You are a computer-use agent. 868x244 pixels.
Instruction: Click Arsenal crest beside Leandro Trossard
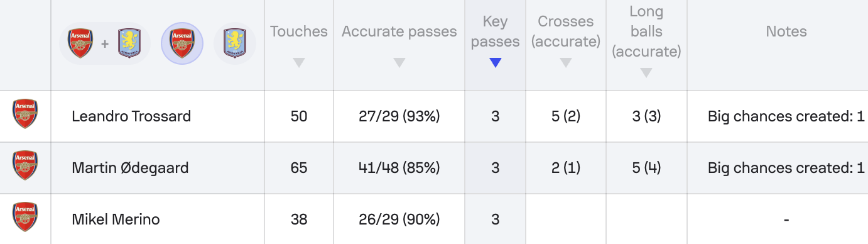25,114
